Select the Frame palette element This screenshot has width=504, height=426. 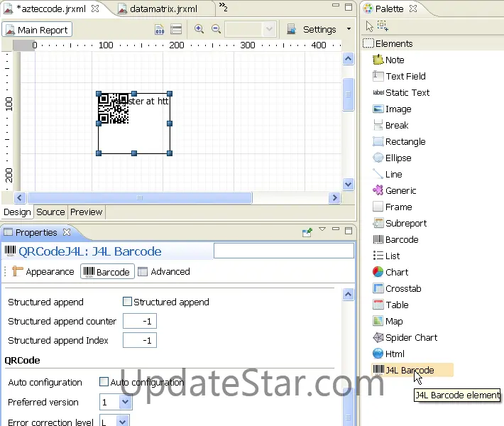tap(392, 207)
